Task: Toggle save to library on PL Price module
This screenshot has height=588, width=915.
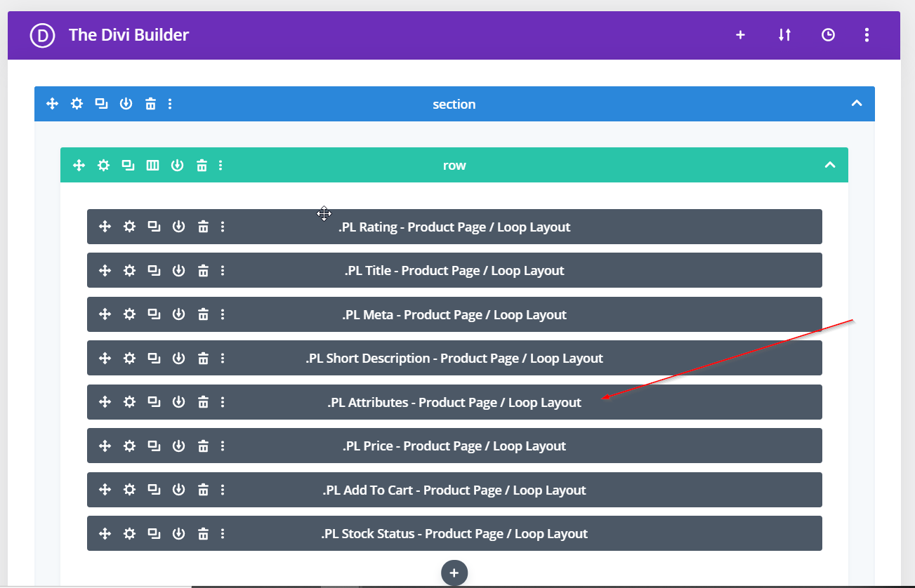Action: click(178, 446)
